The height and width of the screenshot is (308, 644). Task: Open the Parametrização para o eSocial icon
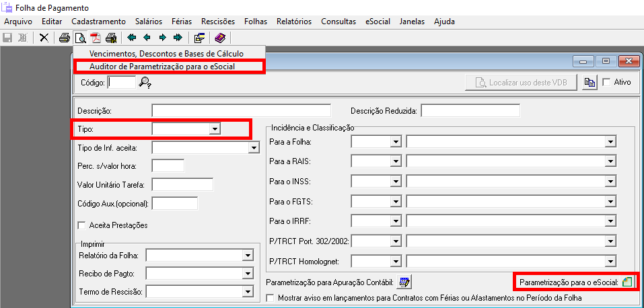(x=627, y=282)
